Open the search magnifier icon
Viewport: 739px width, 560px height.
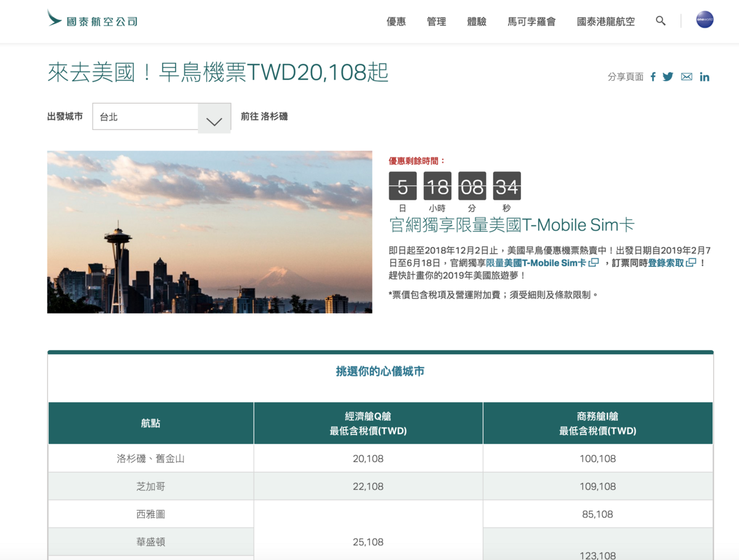coord(661,21)
